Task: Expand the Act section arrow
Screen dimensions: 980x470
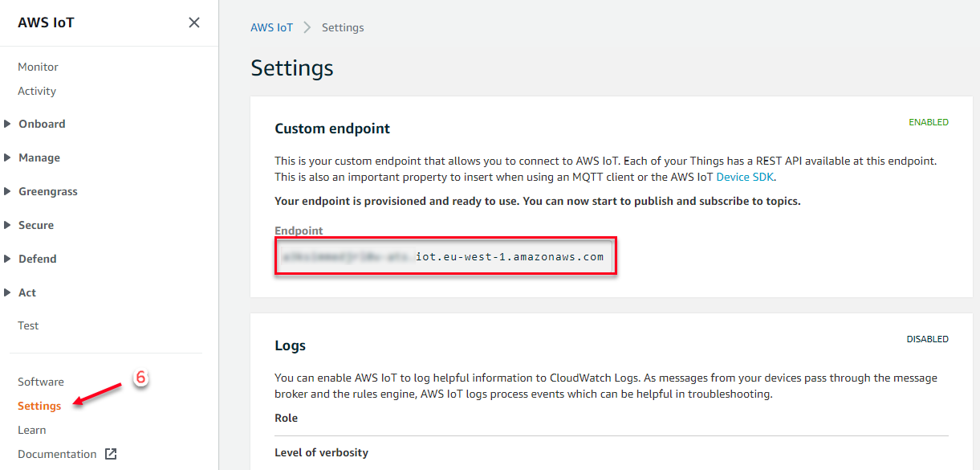Action: pos(7,292)
